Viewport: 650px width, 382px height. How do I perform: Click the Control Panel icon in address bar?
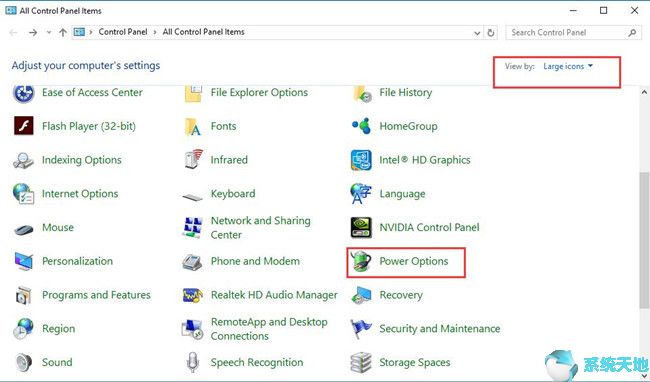click(79, 32)
